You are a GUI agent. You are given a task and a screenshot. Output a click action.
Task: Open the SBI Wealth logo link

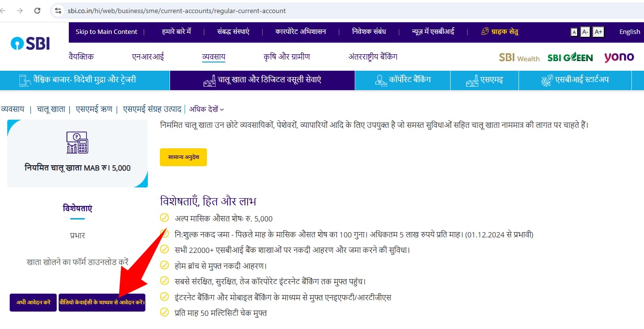pos(519,58)
